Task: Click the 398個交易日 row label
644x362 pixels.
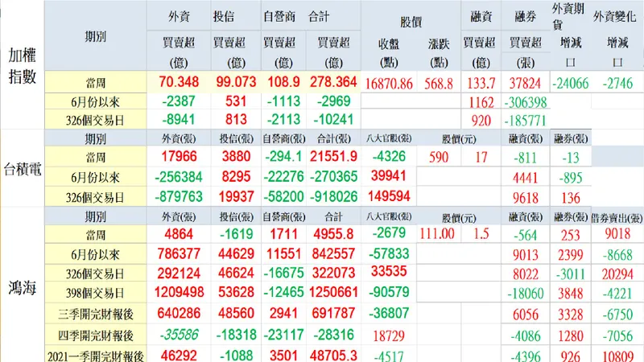Action: [x=95, y=293]
